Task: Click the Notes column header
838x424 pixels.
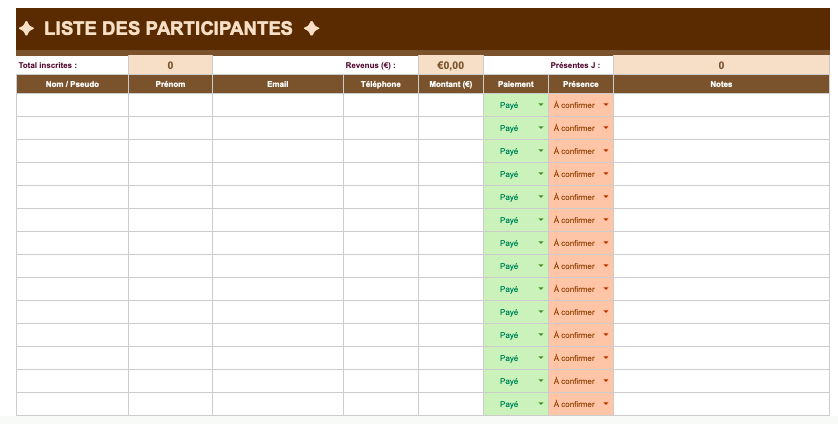Action: 720,84
